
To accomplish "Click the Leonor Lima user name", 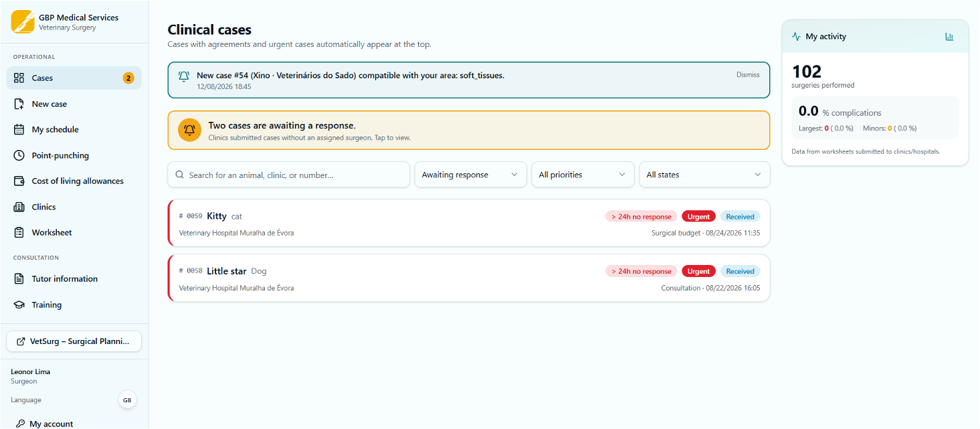I will (x=31, y=371).
